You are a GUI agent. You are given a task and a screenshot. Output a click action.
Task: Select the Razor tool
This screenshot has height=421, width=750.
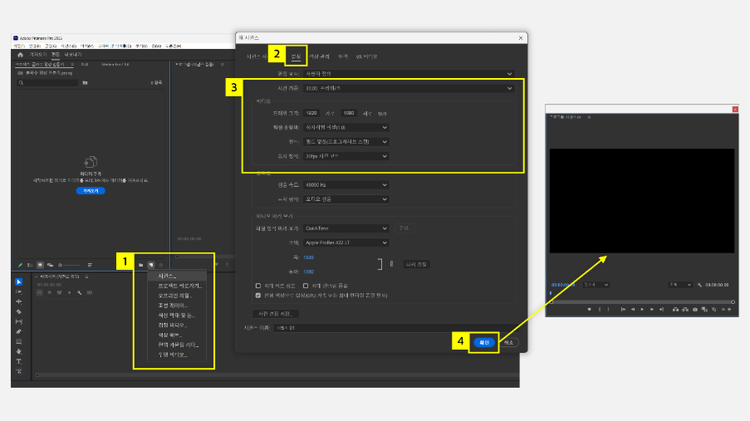(19, 312)
